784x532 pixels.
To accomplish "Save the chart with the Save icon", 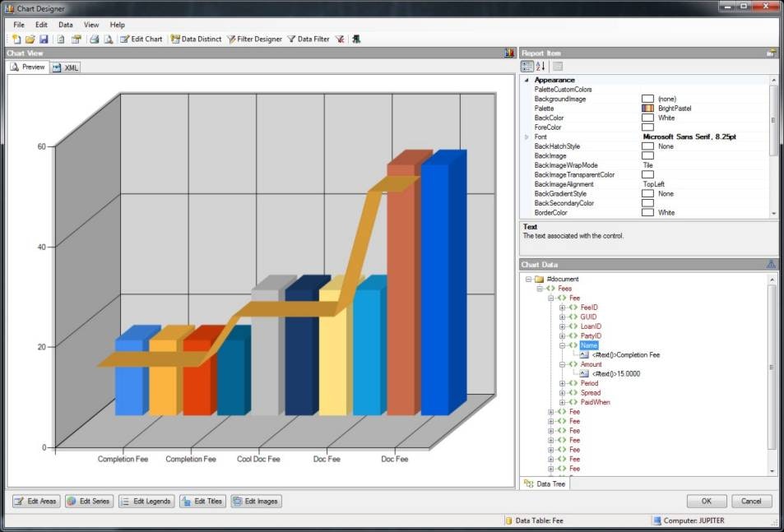I will point(44,39).
